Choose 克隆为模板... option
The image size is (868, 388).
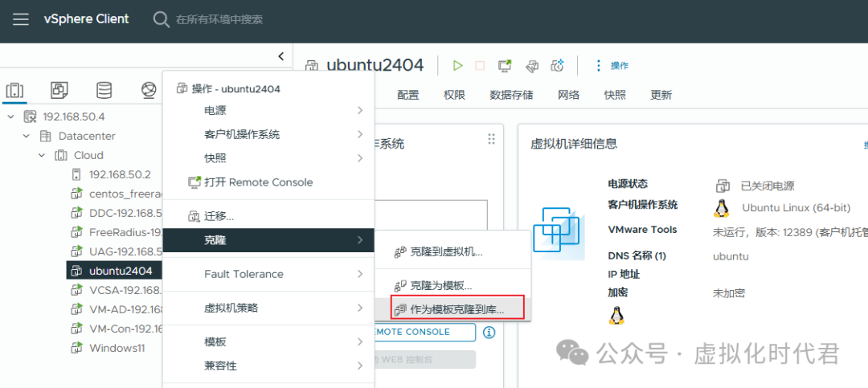tap(452, 286)
